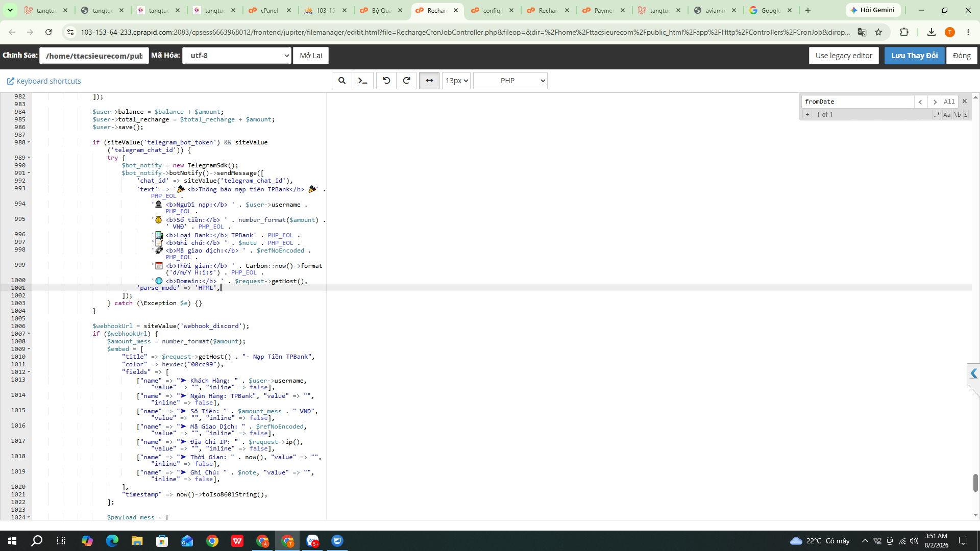The width and height of the screenshot is (980, 551).
Task: Click the Đóng close editor button
Action: 962,56
